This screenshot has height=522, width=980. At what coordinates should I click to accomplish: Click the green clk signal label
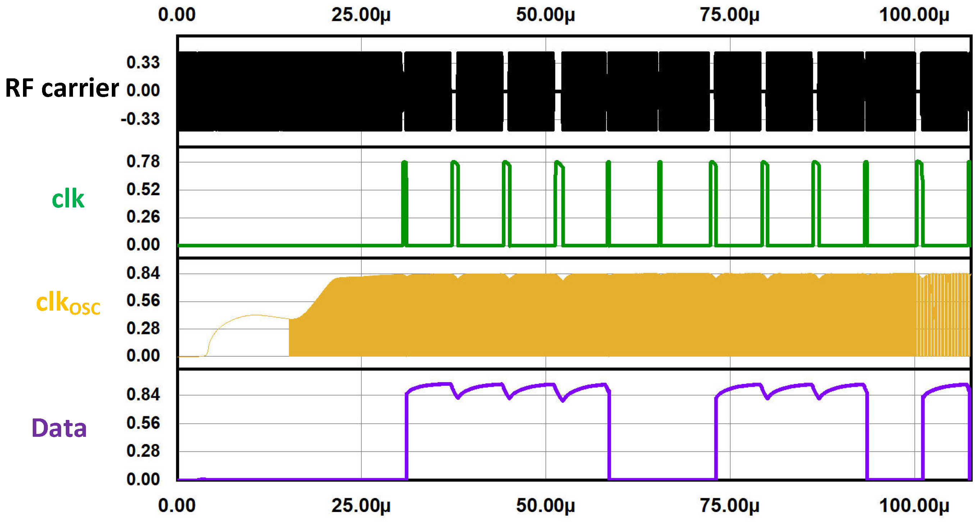pyautogui.click(x=68, y=198)
